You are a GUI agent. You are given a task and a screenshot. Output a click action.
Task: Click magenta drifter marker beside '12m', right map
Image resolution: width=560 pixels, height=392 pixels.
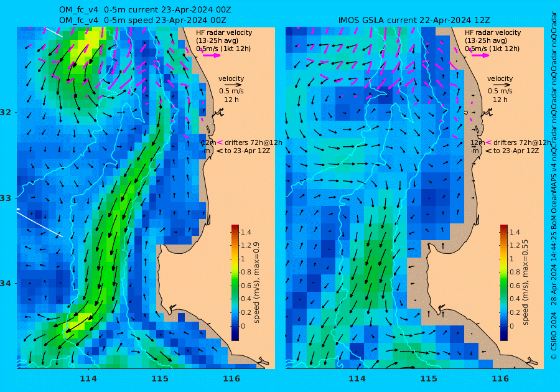488,142
